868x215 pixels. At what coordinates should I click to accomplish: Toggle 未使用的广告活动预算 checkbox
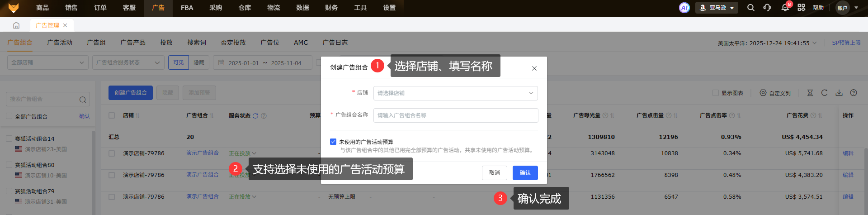point(333,142)
